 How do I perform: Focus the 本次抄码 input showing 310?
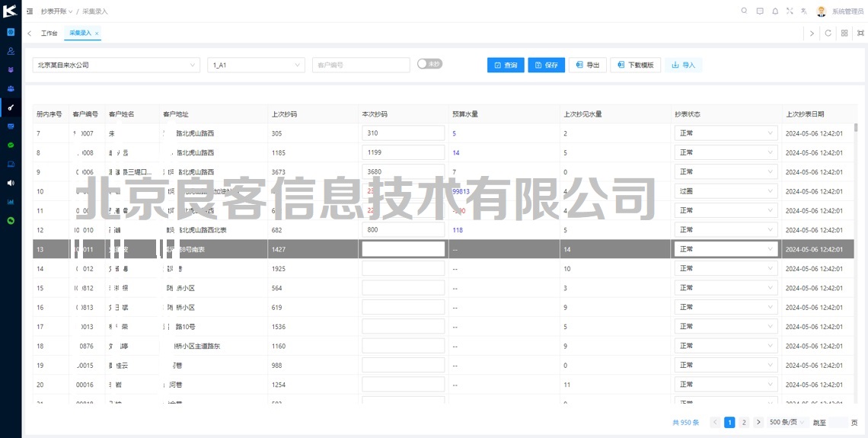click(403, 133)
